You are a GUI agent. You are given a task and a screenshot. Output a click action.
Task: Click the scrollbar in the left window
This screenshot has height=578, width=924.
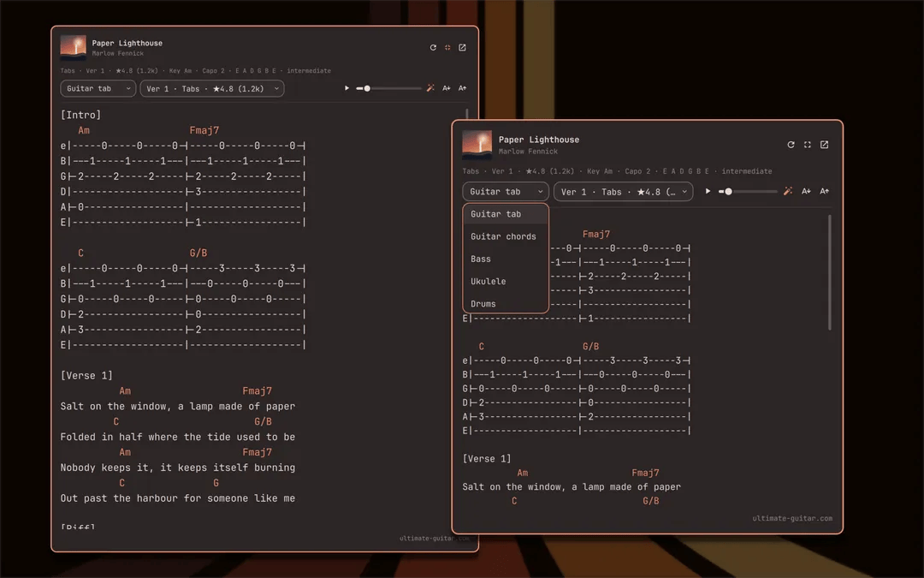pos(467,113)
